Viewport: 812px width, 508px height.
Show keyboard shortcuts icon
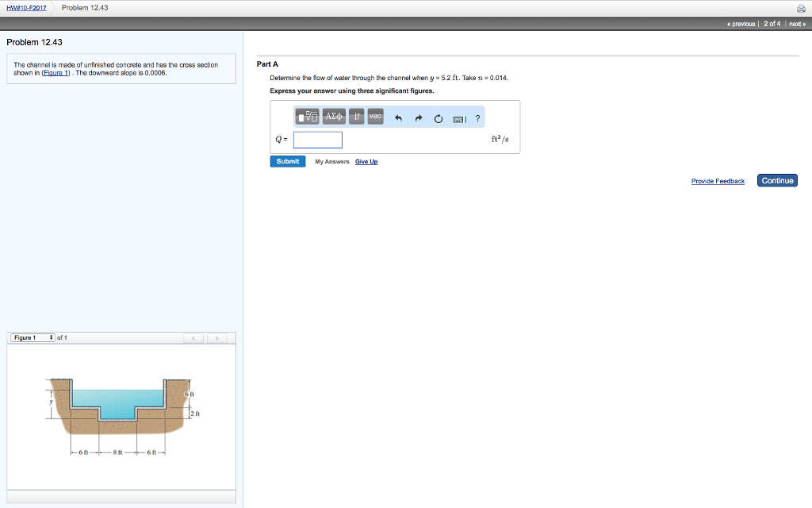[459, 119]
